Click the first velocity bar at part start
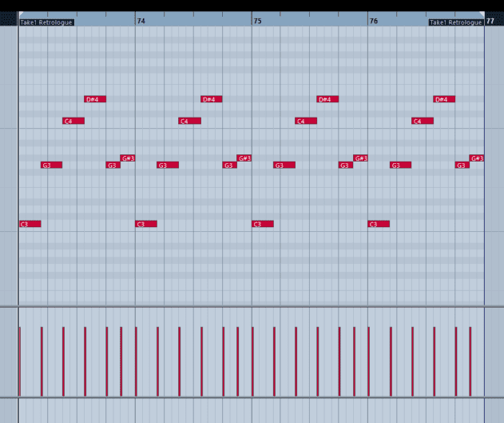 point(20,361)
